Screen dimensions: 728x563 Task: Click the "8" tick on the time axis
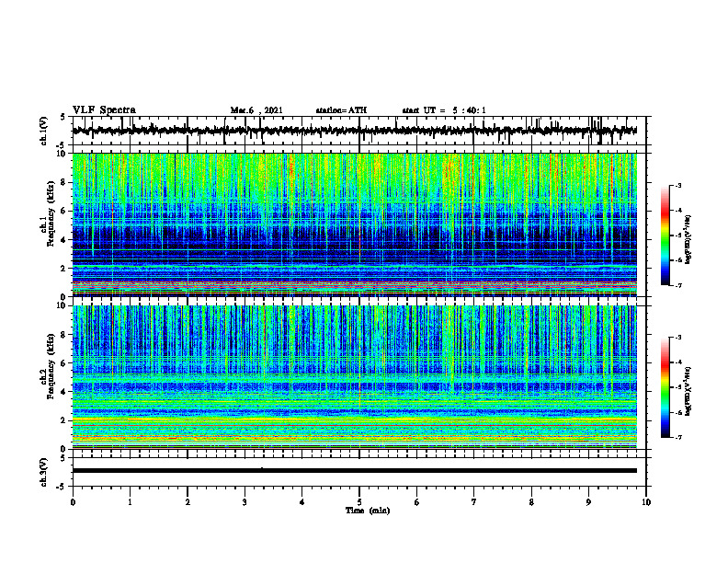531,502
